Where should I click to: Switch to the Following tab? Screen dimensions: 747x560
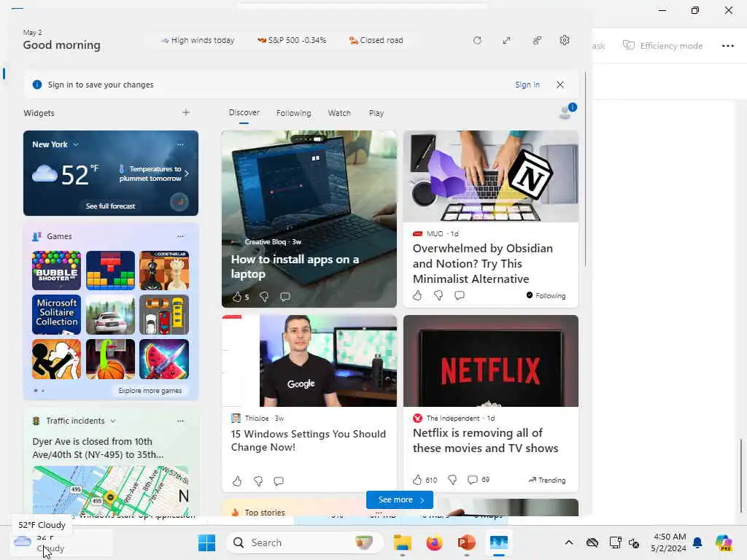[293, 113]
